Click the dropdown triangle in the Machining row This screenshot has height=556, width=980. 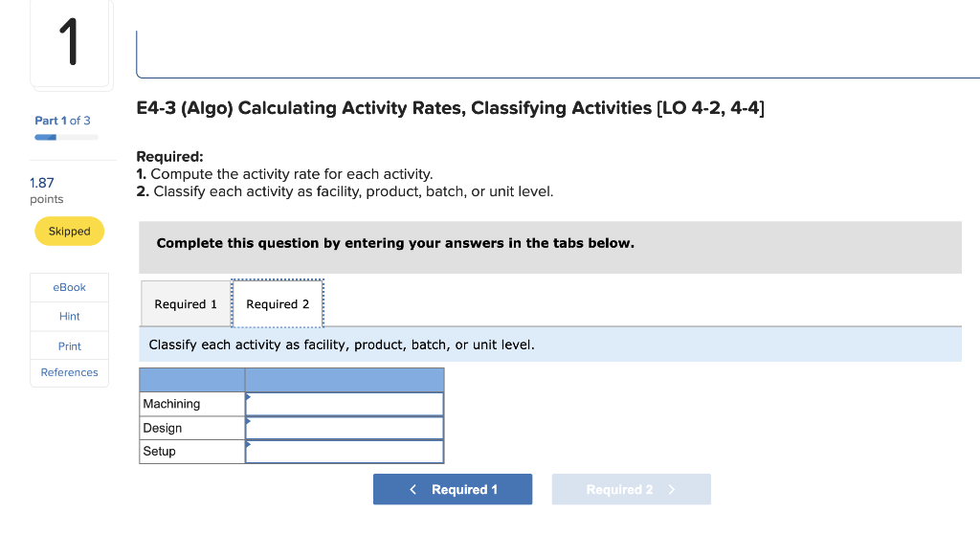point(250,398)
